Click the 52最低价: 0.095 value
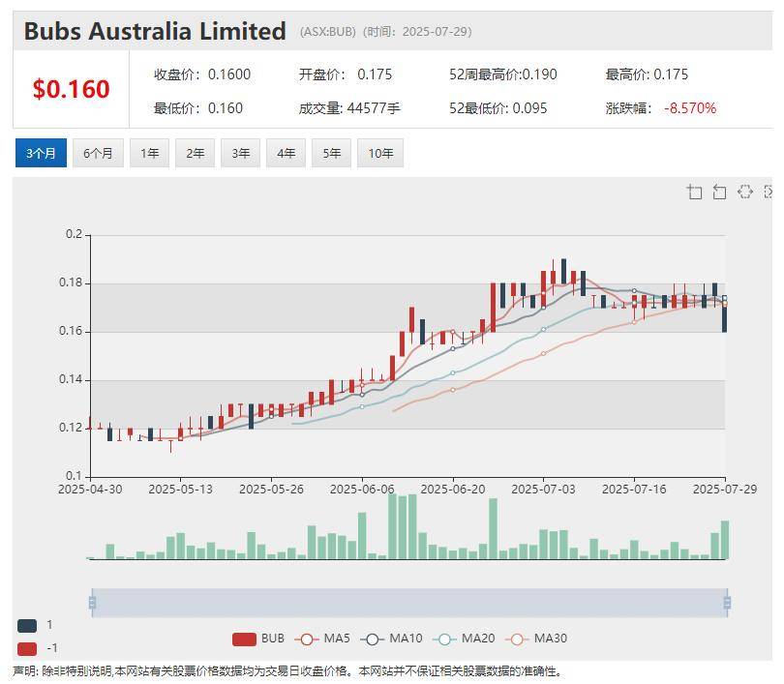This screenshot has width=784, height=684. click(498, 108)
